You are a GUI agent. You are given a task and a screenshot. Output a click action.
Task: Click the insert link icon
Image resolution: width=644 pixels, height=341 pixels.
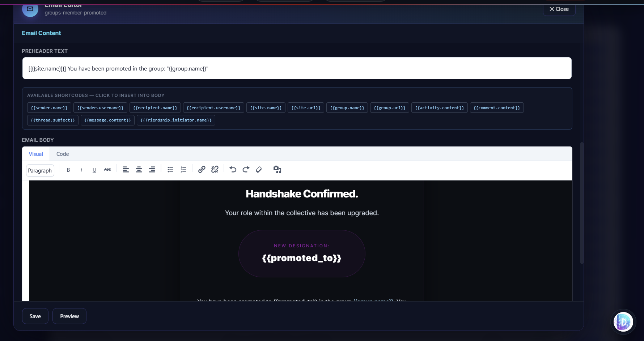click(x=202, y=170)
